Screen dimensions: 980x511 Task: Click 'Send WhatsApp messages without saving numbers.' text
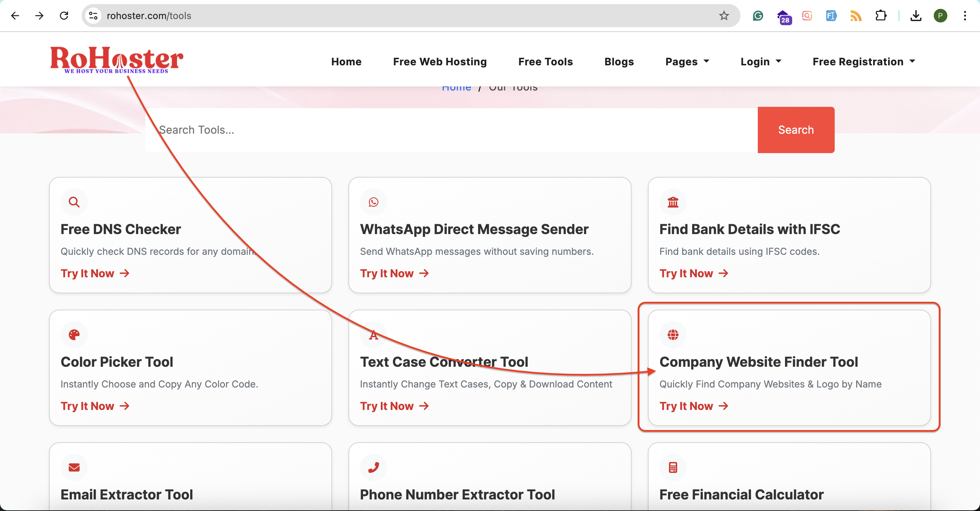click(477, 251)
